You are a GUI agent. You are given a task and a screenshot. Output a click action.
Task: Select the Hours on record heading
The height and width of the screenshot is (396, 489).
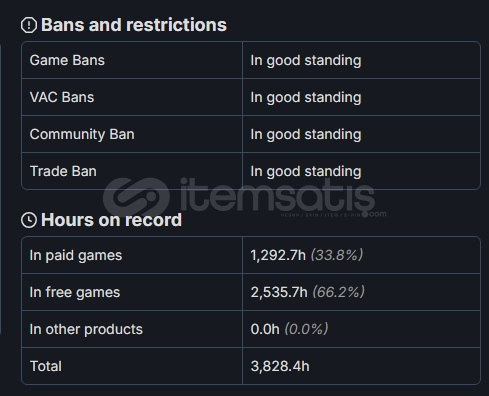tap(111, 220)
